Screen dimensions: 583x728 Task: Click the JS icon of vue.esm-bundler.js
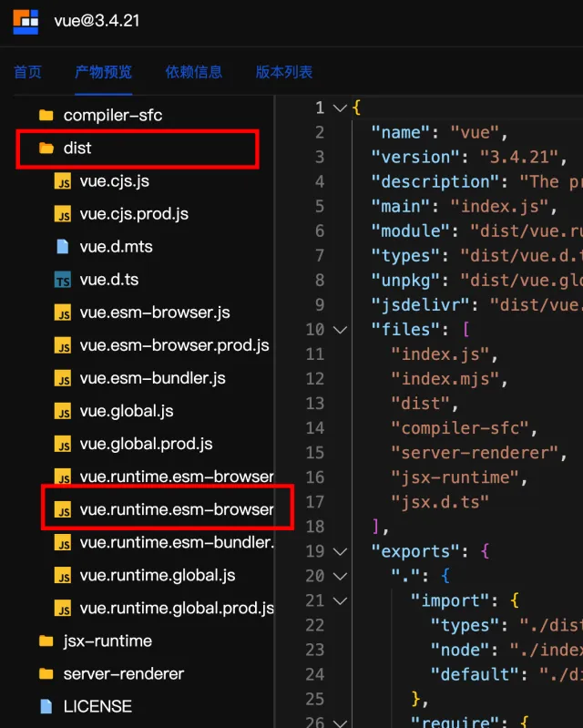[x=63, y=378]
